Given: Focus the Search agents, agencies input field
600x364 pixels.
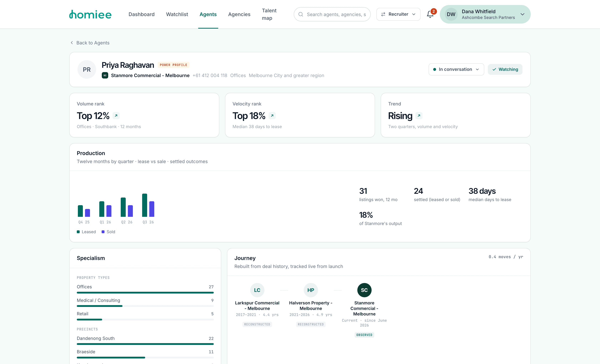Looking at the screenshot, I should click(332, 14).
